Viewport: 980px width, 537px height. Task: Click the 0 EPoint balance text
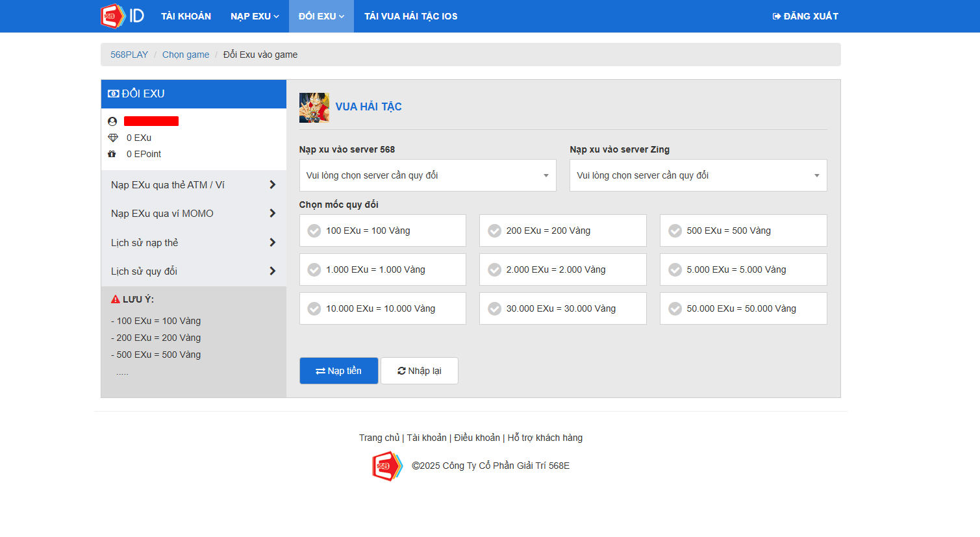144,154
